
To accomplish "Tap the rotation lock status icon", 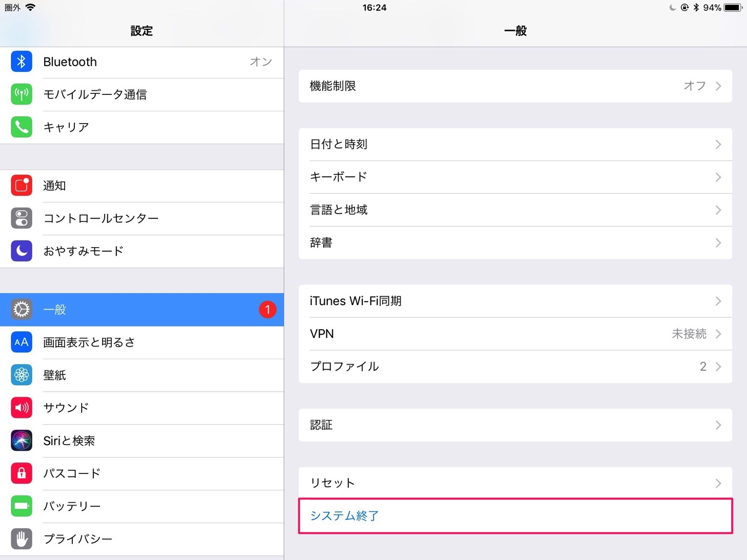I will tap(684, 7).
